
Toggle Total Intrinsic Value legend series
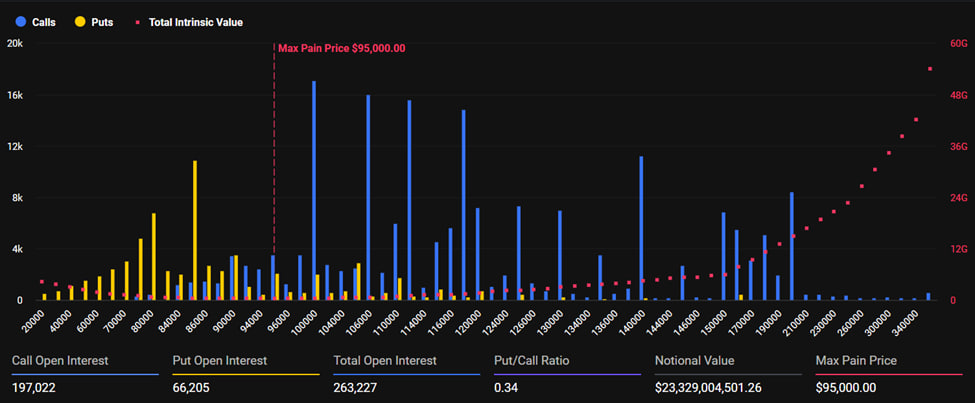click(188, 22)
